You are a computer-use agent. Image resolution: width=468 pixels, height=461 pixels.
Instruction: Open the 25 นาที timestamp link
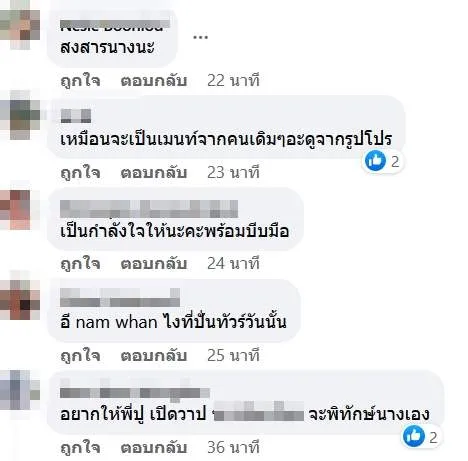click(x=233, y=356)
